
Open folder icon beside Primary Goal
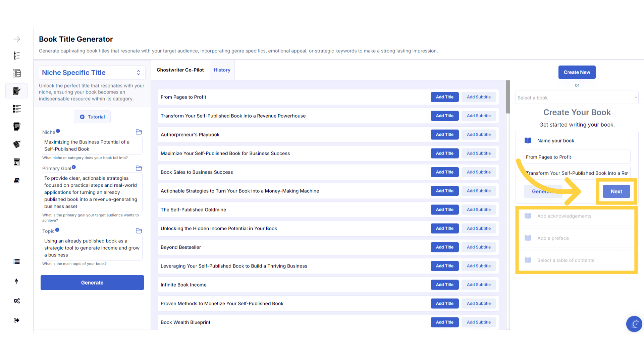(x=139, y=168)
